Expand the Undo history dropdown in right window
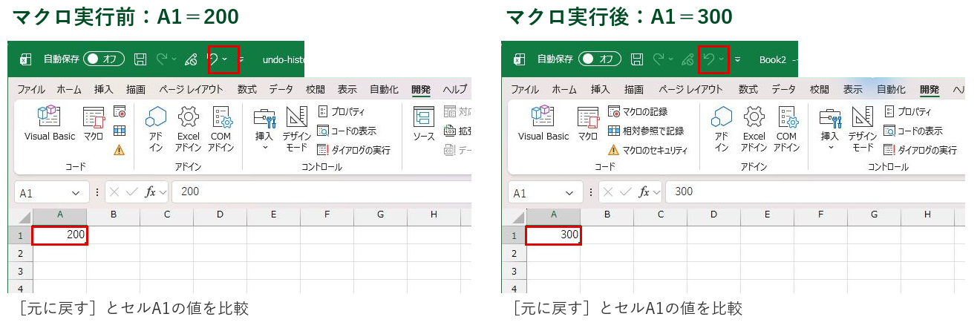Image resolution: width=980 pixels, height=334 pixels. (x=721, y=59)
